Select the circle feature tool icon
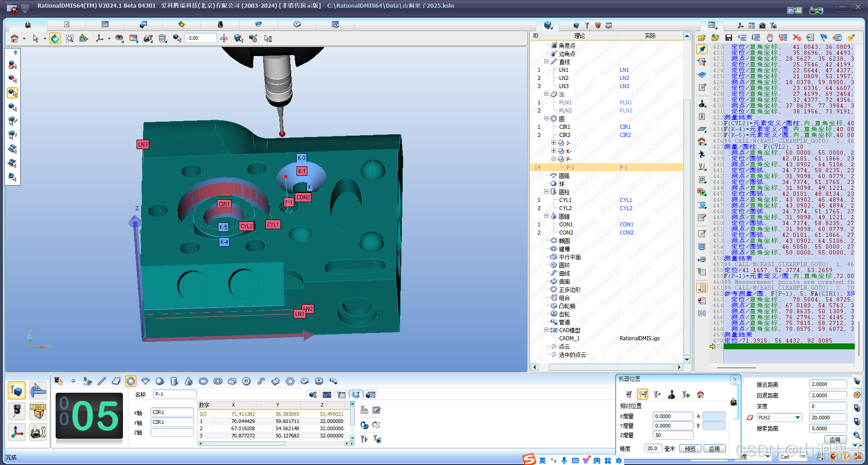Screen dimensions: 868x465 [x=131, y=381]
